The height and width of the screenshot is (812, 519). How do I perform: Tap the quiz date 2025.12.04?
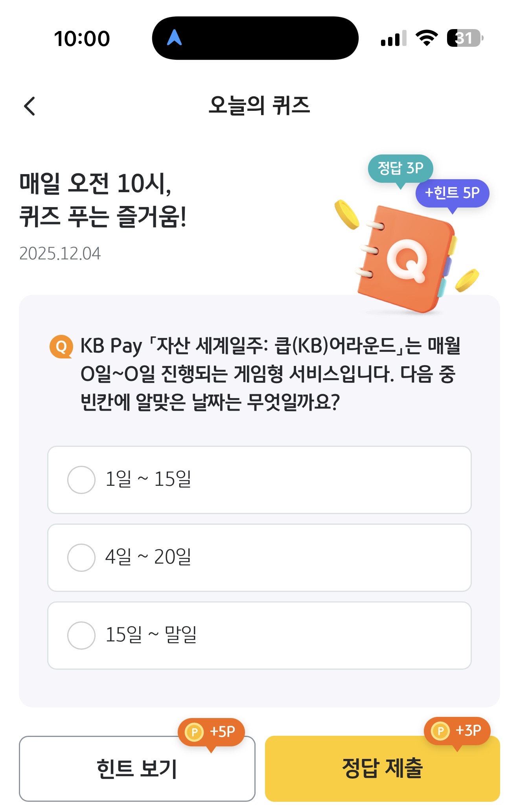click(x=60, y=254)
